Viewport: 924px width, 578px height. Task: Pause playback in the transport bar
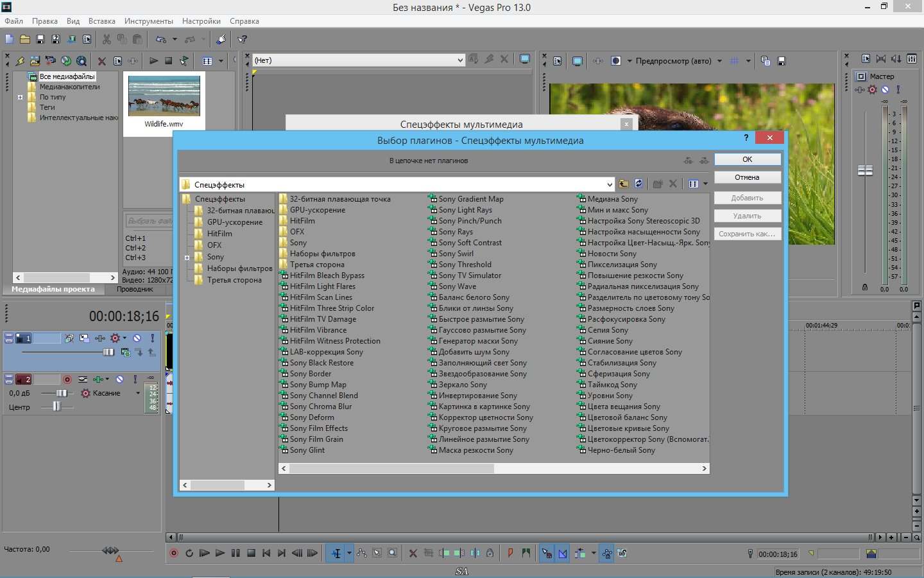235,553
